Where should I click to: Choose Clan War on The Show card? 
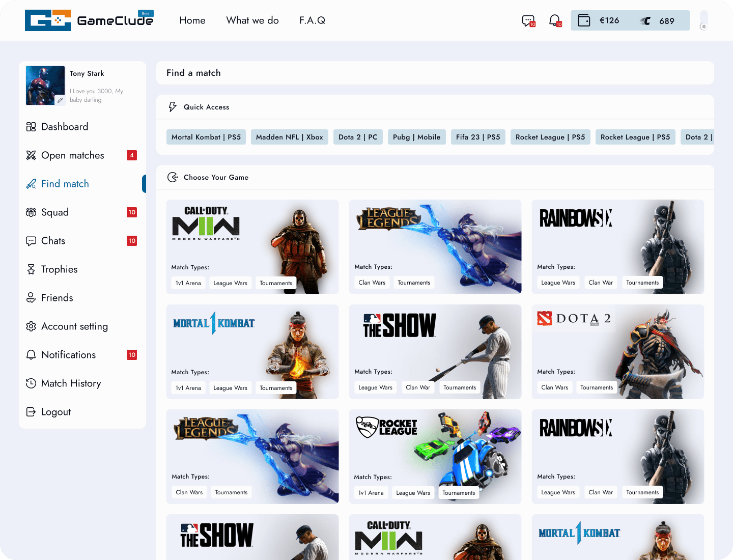pos(418,387)
